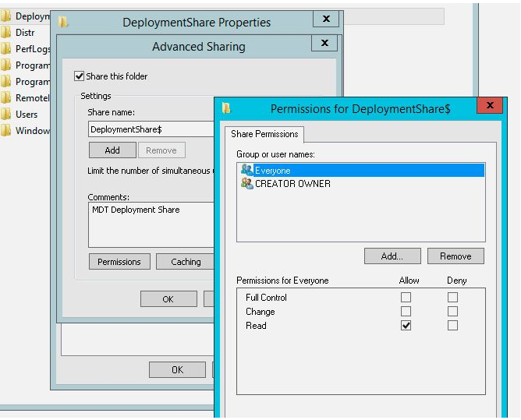Select the PerfLogs folder icon

5,49
